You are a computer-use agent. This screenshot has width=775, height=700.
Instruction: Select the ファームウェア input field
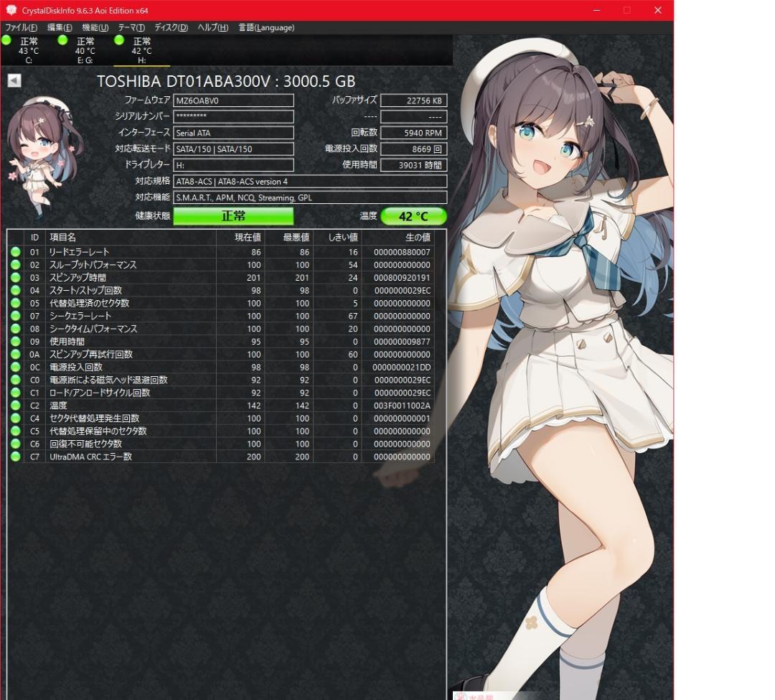pyautogui.click(x=233, y=100)
